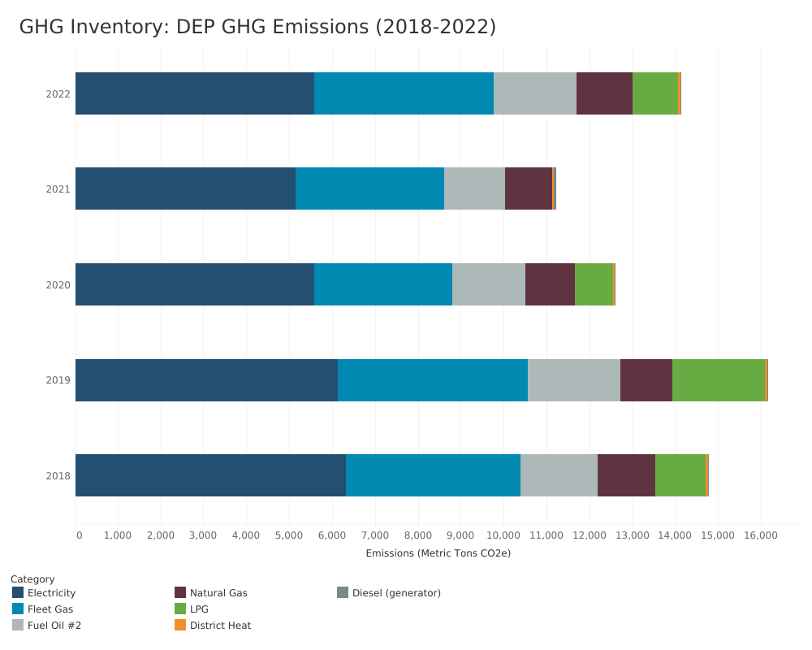Select the LPG legend label
This screenshot has height=650, width=812.
click(x=200, y=609)
